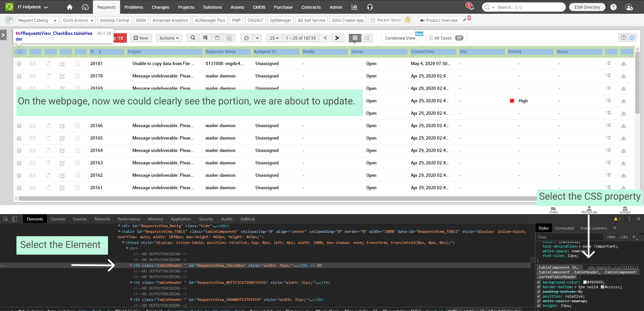Click the New request button
Viewport: 644px width, 311px height.
(x=141, y=38)
